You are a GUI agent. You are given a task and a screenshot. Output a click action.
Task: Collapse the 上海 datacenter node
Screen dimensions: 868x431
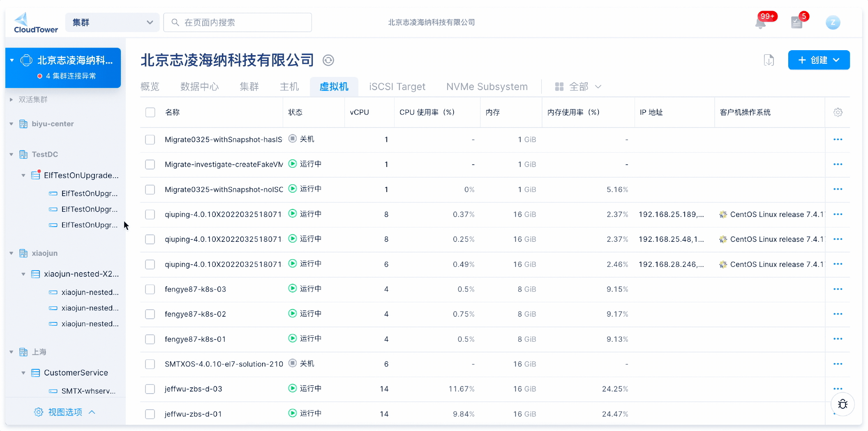(11, 352)
